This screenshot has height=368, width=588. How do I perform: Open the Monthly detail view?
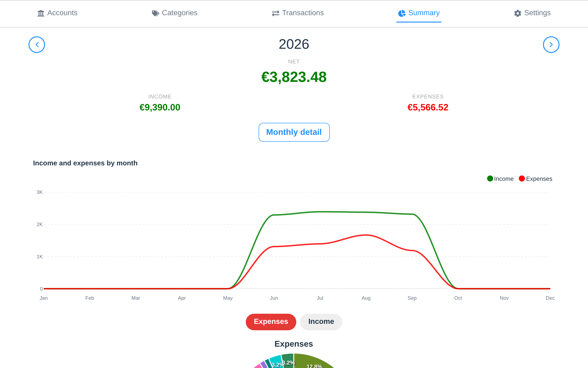294,132
